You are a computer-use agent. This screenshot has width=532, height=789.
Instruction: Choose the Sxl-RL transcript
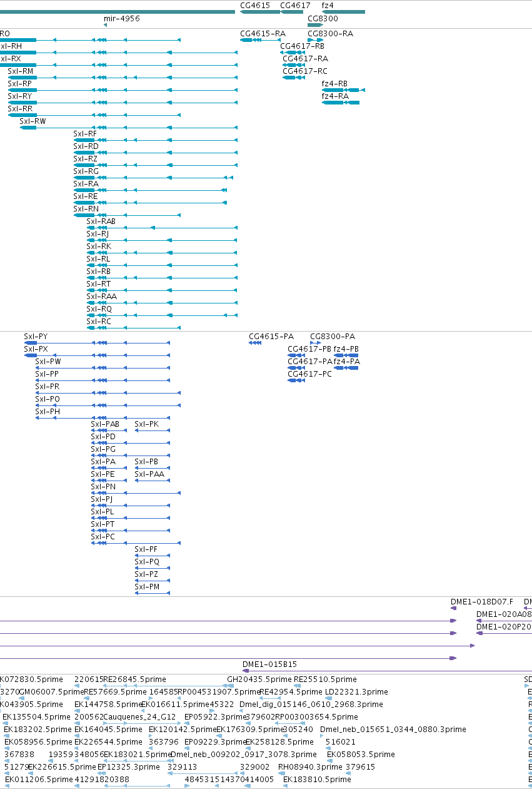pyautogui.click(x=98, y=259)
